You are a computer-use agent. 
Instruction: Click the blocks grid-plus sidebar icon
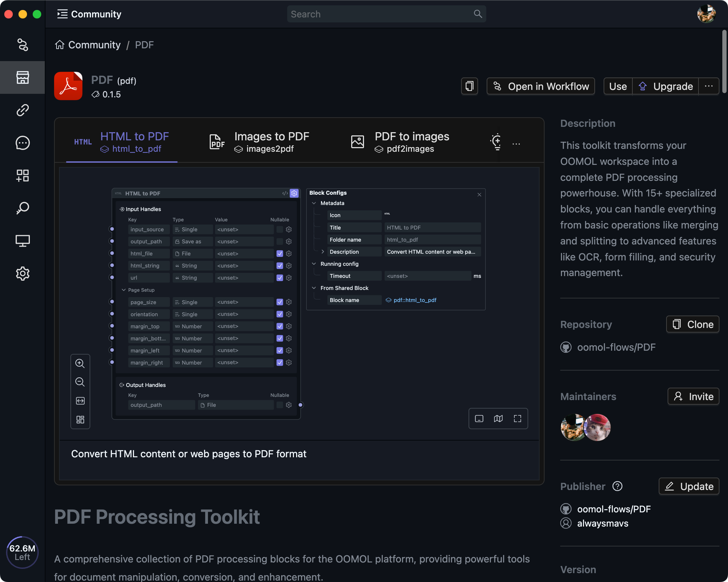click(22, 176)
